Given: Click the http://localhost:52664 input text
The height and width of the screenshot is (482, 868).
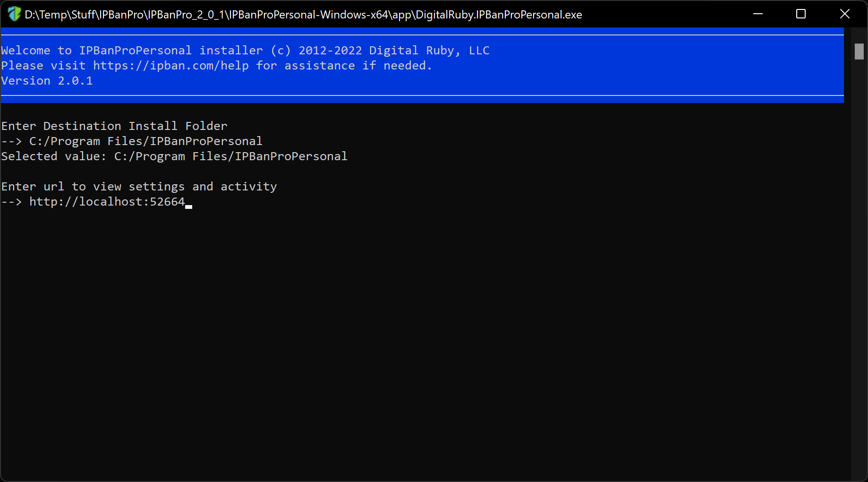Looking at the screenshot, I should tap(107, 202).
